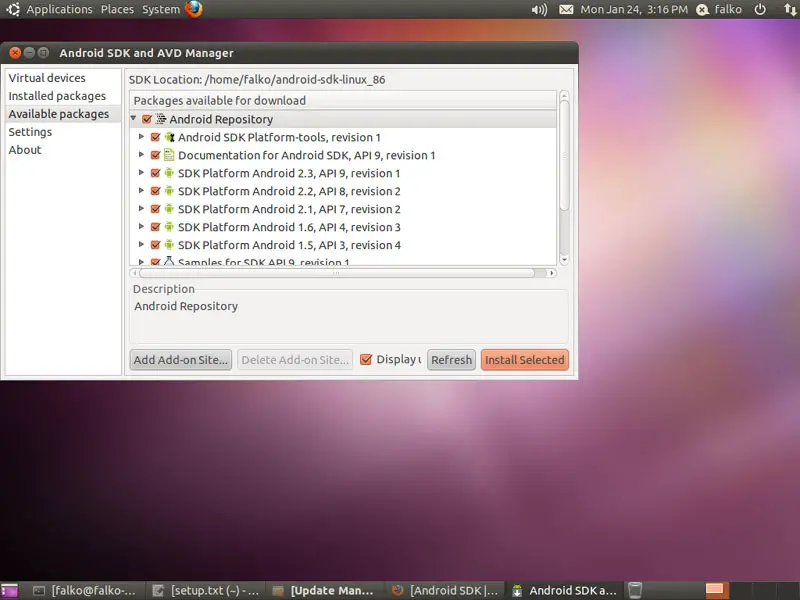Screen dimensions: 800x600
Task: Click the Refresh button
Action: click(x=452, y=360)
